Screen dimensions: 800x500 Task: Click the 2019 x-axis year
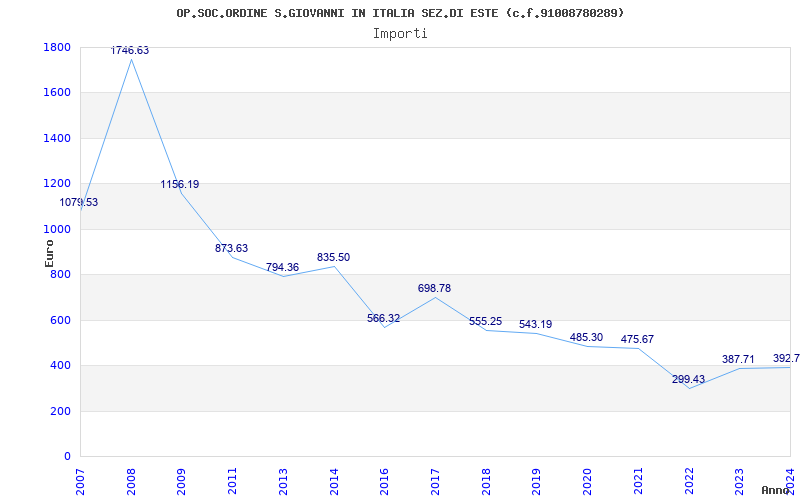[x=536, y=481]
